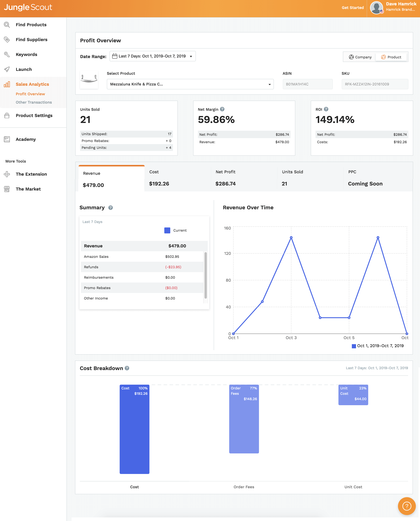Click the SKU input field
Image resolution: width=420 pixels, height=521 pixels.
pos(375,84)
